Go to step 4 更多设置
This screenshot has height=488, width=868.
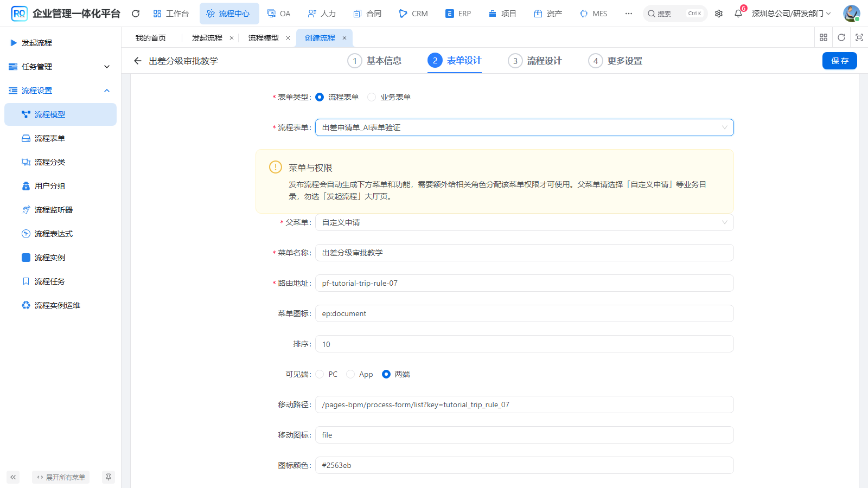click(x=616, y=61)
